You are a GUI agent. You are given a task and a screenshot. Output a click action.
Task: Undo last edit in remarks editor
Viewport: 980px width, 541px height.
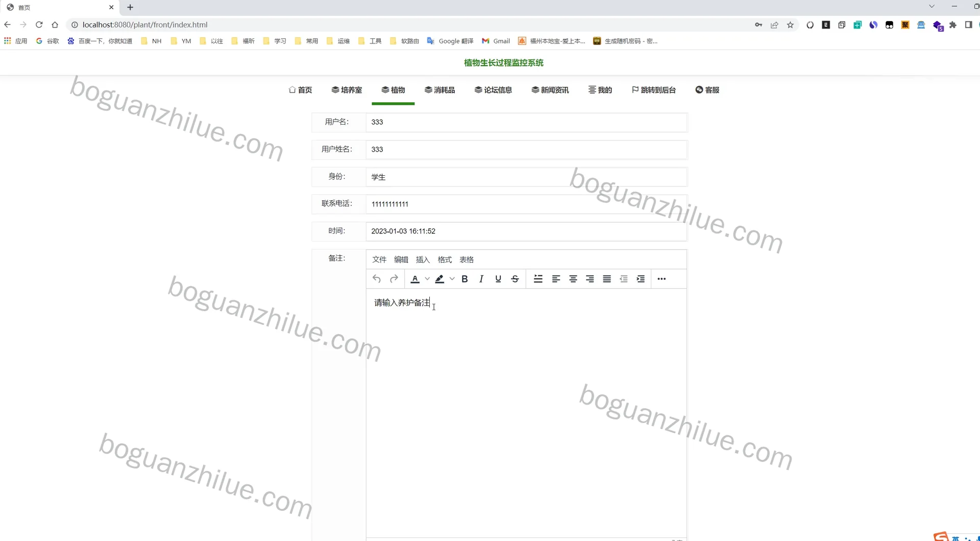pos(377,279)
